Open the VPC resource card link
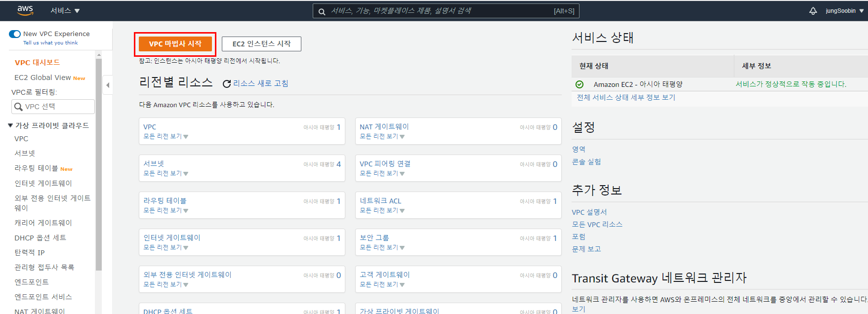This screenshot has width=868, height=314. pos(150,127)
